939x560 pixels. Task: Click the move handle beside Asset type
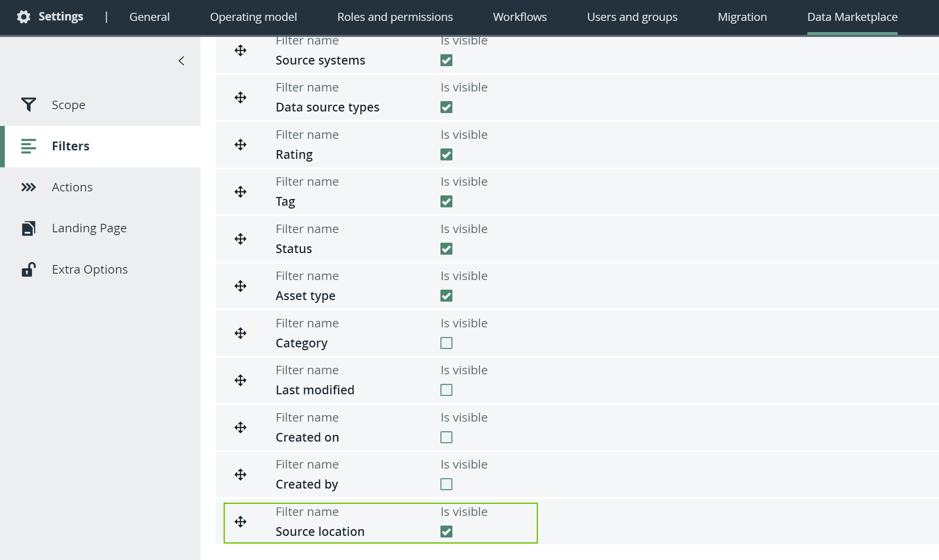pos(240,286)
